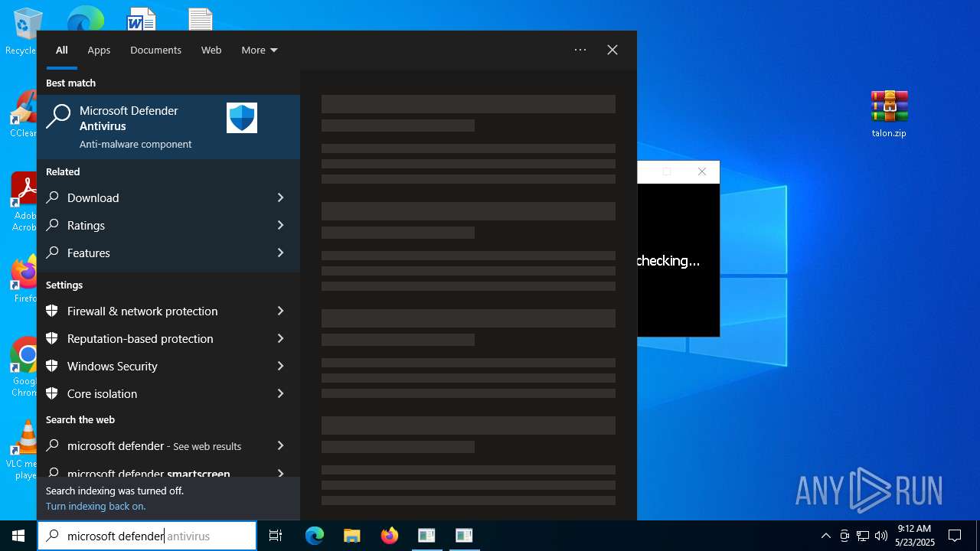
Task: Expand the Ratings result chevron
Action: 280,225
